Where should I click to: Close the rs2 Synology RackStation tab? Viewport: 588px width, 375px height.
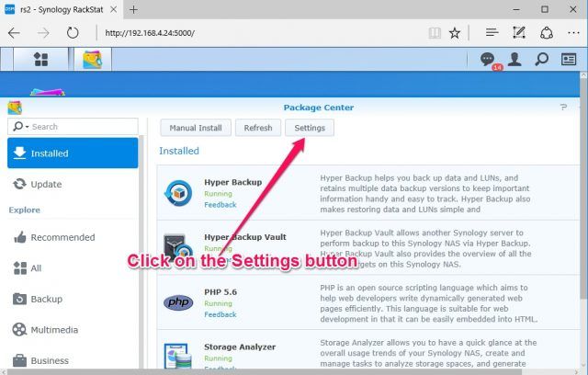pyautogui.click(x=114, y=9)
